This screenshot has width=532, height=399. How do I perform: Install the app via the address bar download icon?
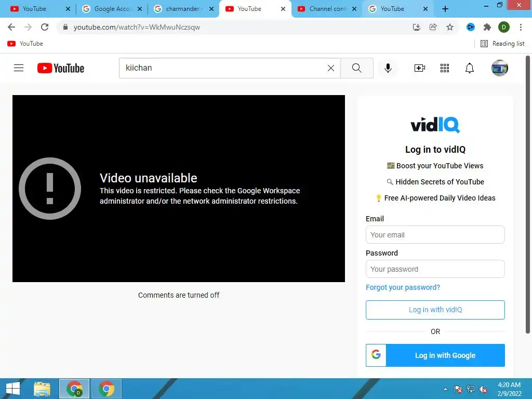point(416,27)
